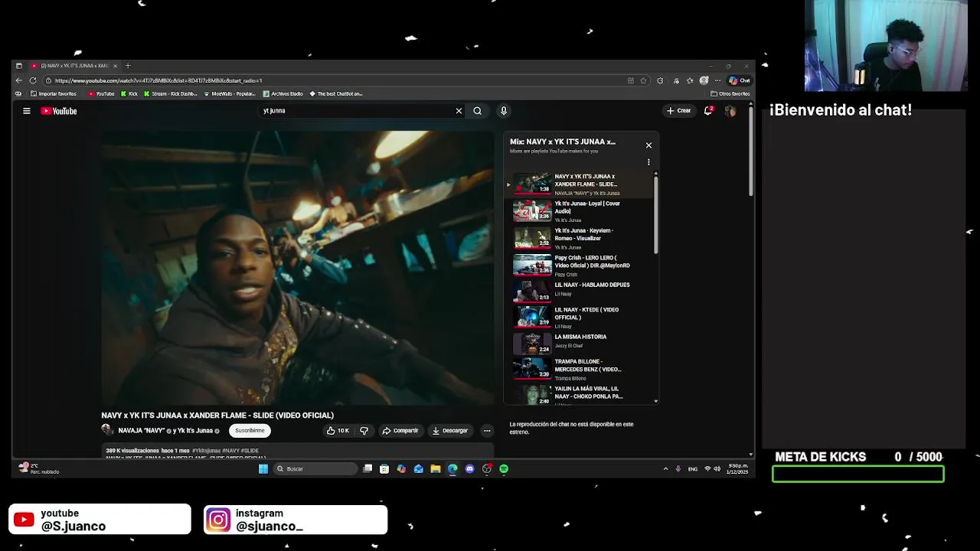Open the NAVAJA "NAVY" channel link
Screen dimensions: 980x551
[142, 431]
